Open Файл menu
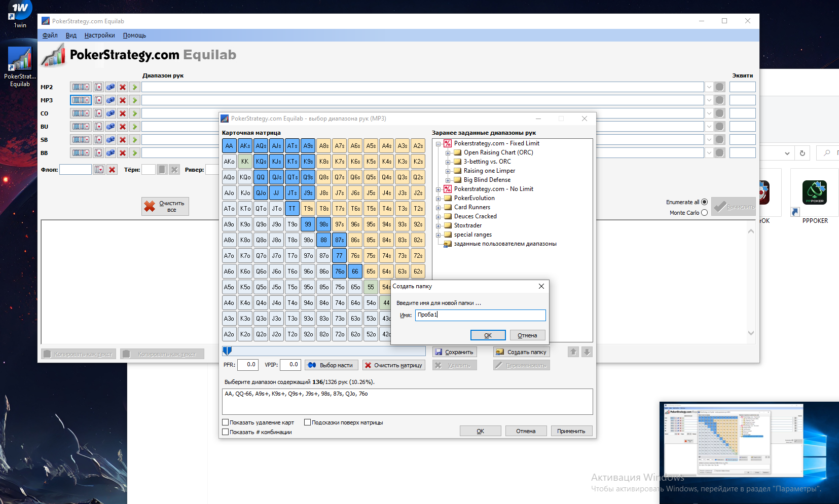This screenshot has height=504, width=839. coord(50,35)
